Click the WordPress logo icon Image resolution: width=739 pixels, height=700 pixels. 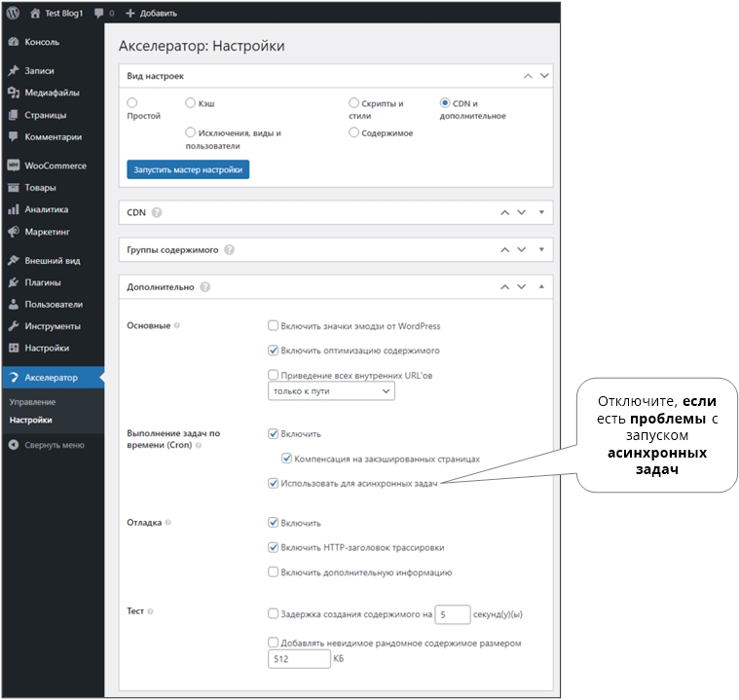click(x=13, y=14)
